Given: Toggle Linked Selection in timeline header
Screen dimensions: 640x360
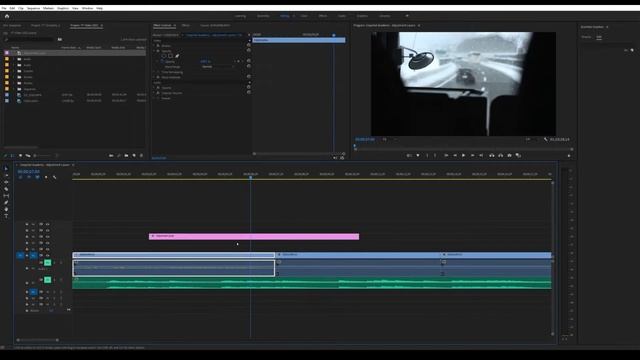Looking at the screenshot, I should (x=37, y=177).
